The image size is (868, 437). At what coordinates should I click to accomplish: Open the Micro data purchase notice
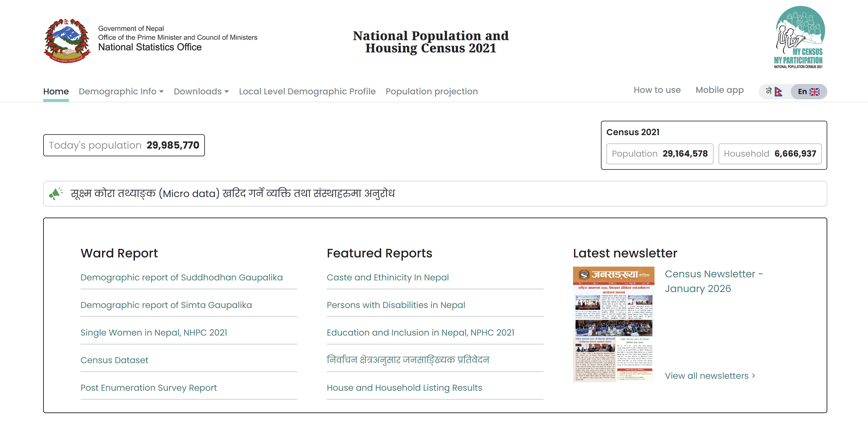(232, 194)
